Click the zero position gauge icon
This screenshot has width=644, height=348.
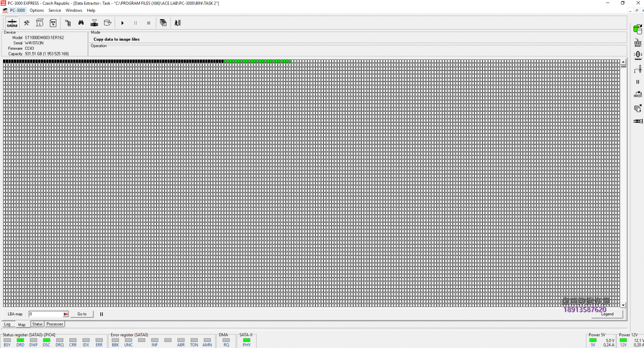(x=637, y=55)
